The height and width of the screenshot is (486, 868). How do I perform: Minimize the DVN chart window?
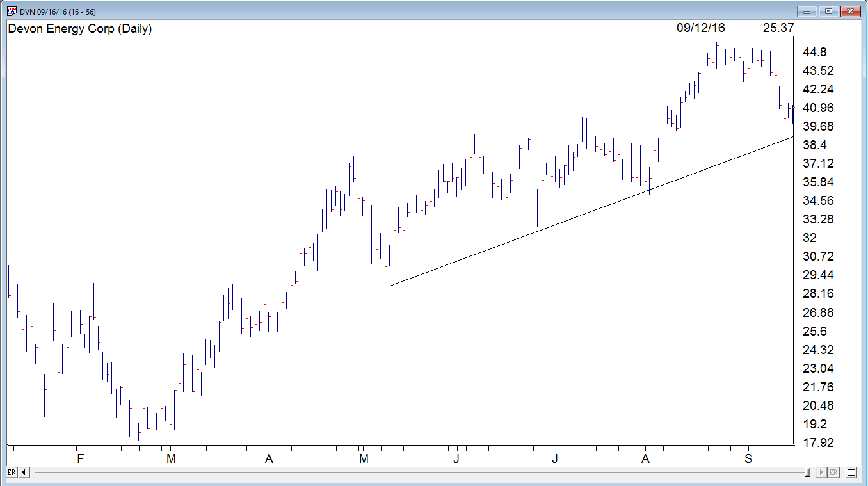(808, 11)
